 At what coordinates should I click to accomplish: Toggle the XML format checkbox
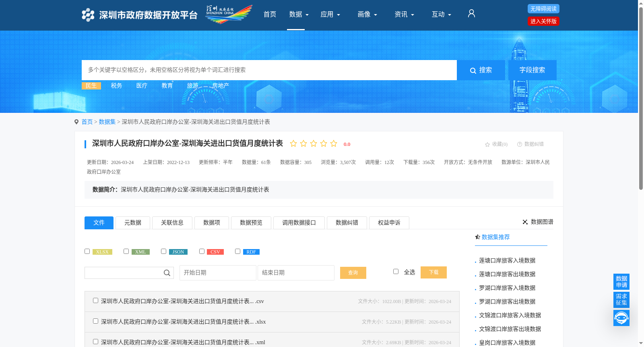[x=126, y=251]
